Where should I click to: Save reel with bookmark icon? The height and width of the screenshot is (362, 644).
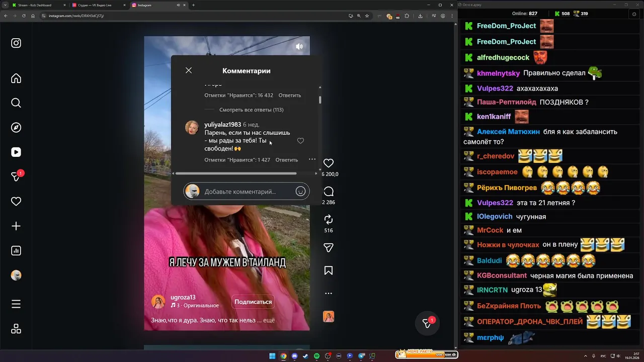pos(329,270)
